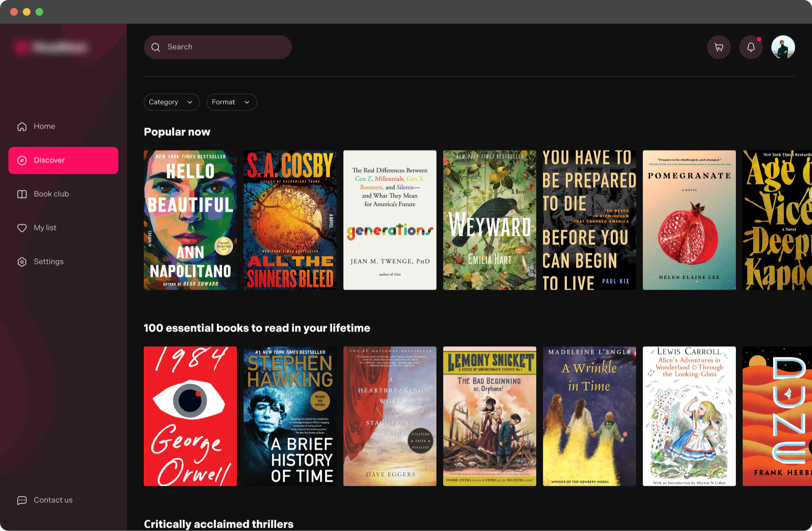Screen dimensions: 812x531
Task: Open My list
Action: click(63, 228)
